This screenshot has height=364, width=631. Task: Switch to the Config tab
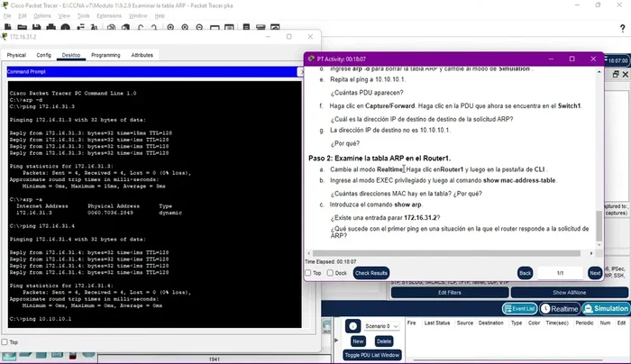(44, 55)
